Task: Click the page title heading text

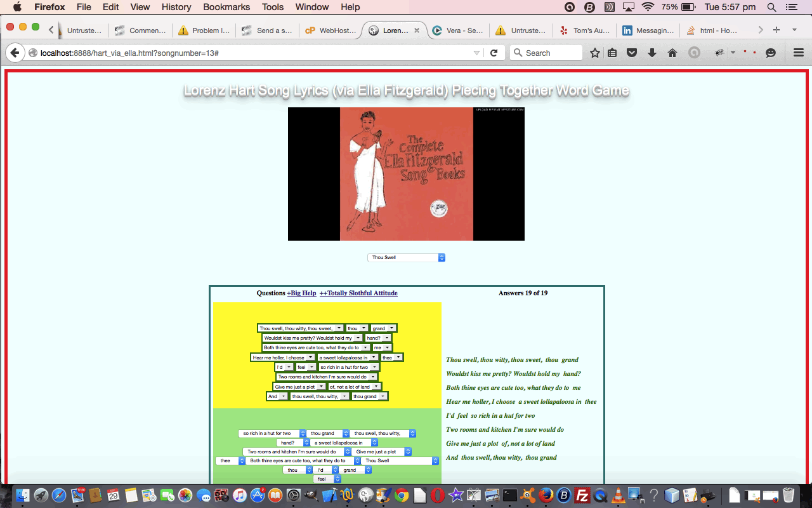Action: (406, 91)
